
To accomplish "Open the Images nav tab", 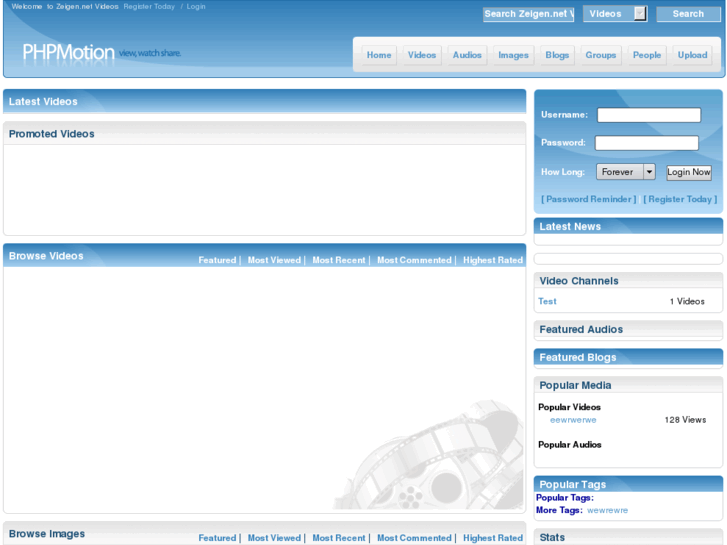I will [513, 55].
